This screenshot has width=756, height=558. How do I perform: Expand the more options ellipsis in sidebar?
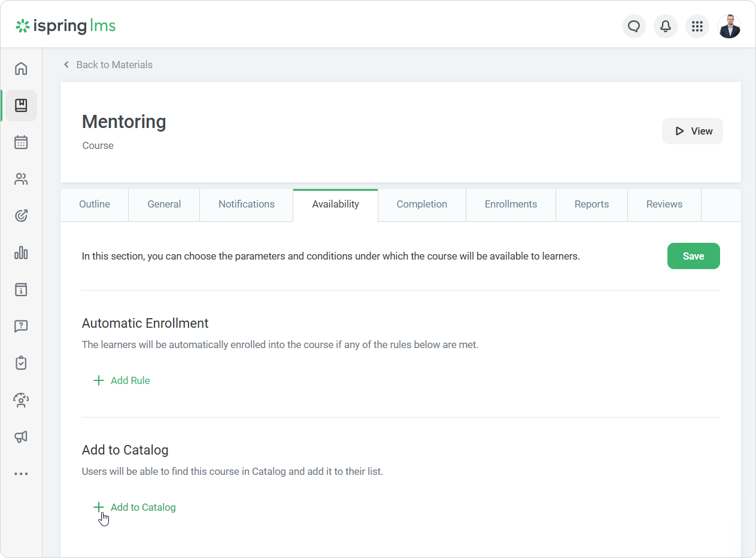21,474
